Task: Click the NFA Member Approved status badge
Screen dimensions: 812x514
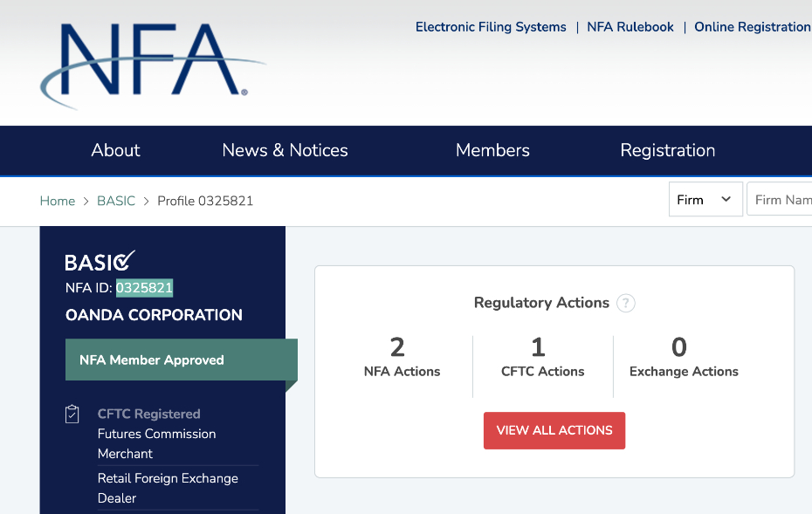Action: (151, 360)
